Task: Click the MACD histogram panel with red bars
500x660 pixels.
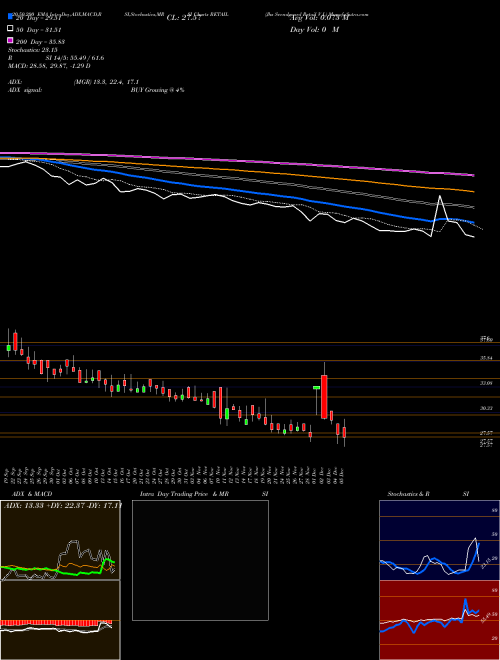Action: 60,620
